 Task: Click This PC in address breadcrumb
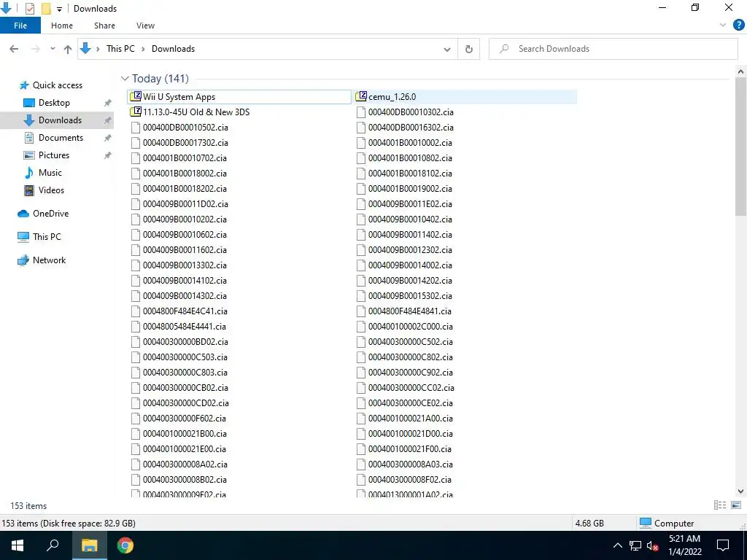pos(120,49)
